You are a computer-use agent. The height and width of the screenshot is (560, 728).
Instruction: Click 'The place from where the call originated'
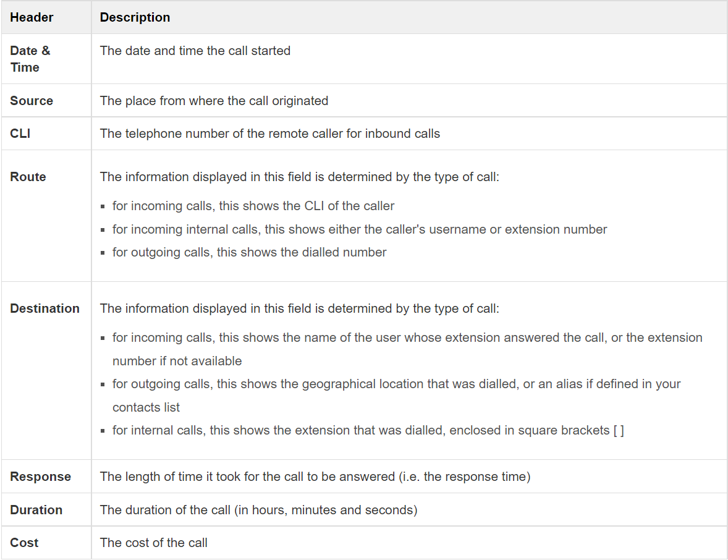click(x=214, y=101)
